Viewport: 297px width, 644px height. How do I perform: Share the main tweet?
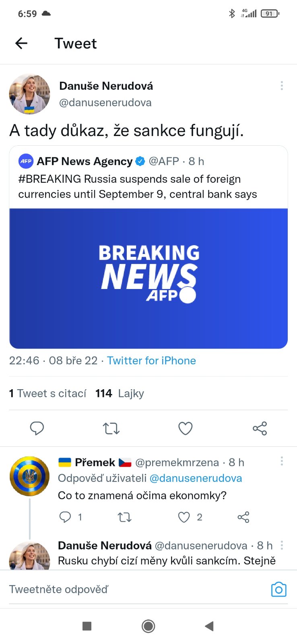pos(260,428)
